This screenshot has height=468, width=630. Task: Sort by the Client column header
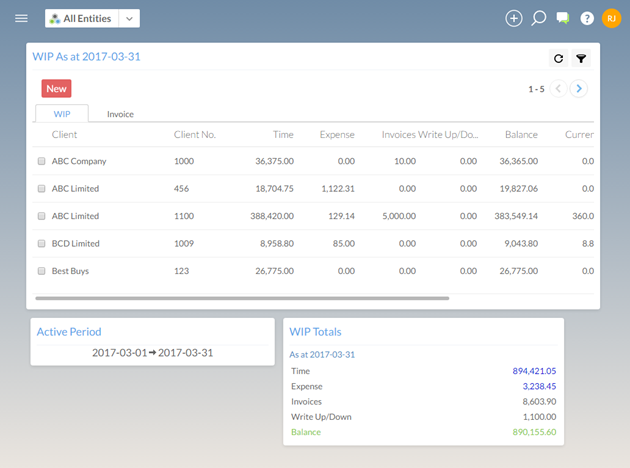tap(64, 135)
